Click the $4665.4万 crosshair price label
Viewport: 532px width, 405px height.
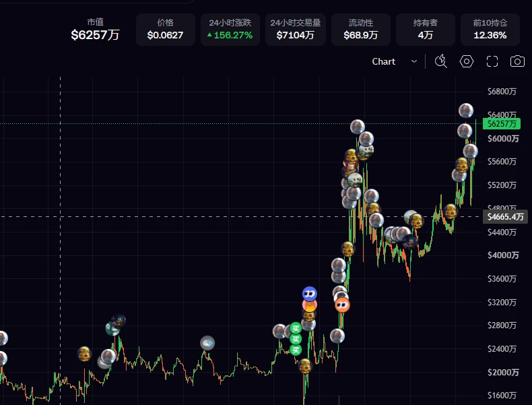[505, 216]
